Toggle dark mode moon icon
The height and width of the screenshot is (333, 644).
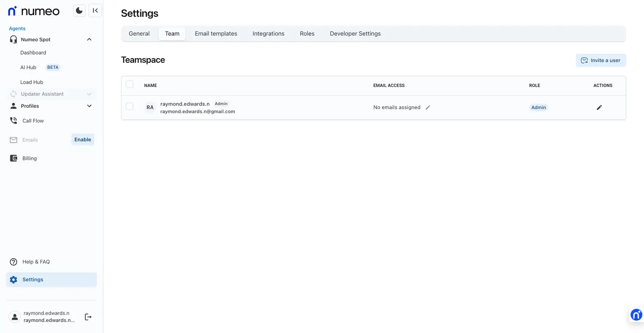79,11
